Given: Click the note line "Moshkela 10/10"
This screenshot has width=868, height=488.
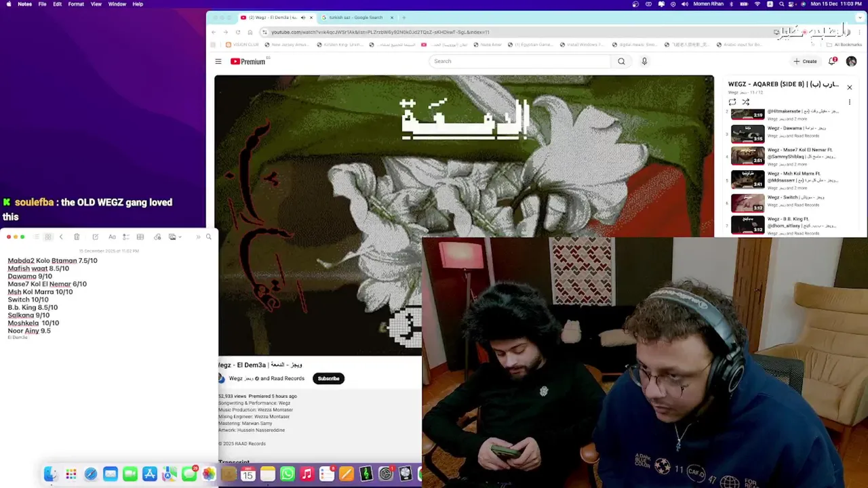Looking at the screenshot, I should pyautogui.click(x=33, y=323).
